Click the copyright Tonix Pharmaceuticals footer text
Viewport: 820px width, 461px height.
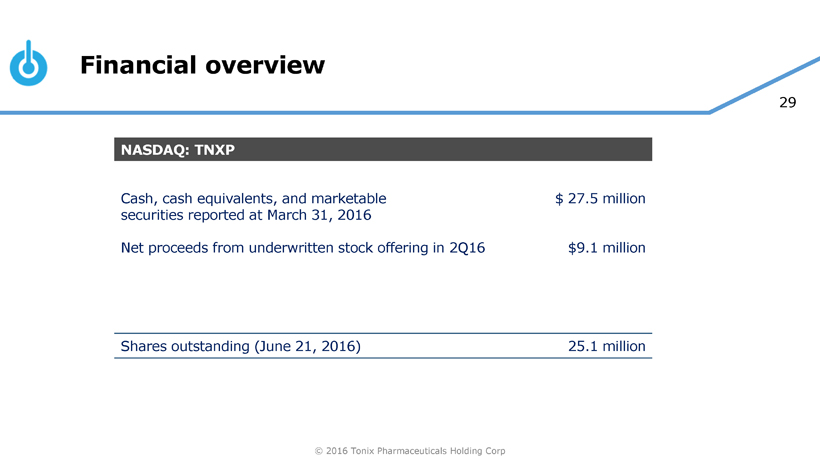click(x=410, y=451)
